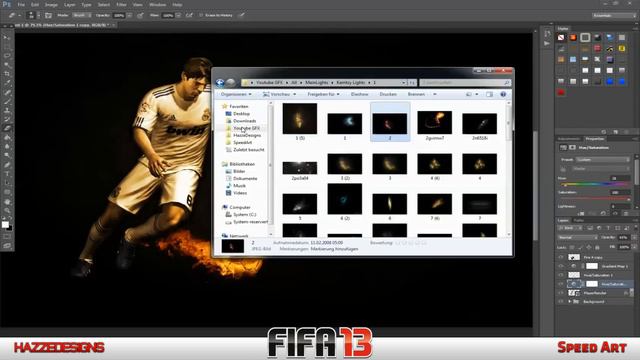Select the Dodge tool
The image size is (640, 360).
7,156
